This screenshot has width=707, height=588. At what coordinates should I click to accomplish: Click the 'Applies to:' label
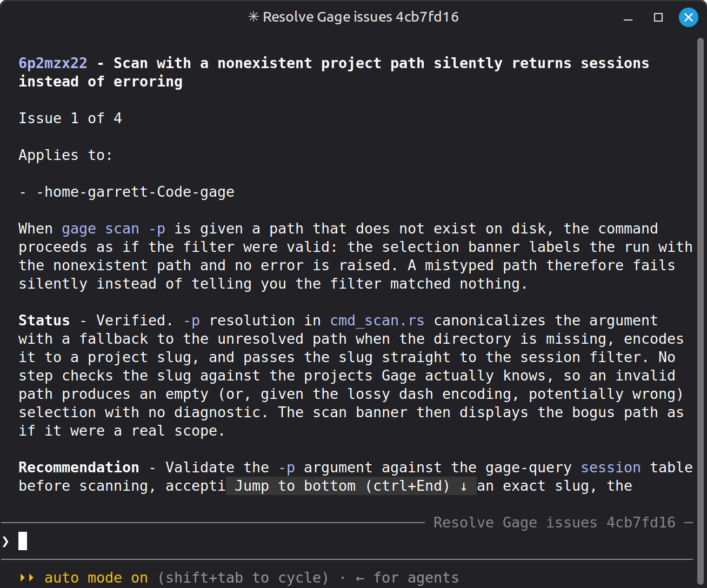65,155
